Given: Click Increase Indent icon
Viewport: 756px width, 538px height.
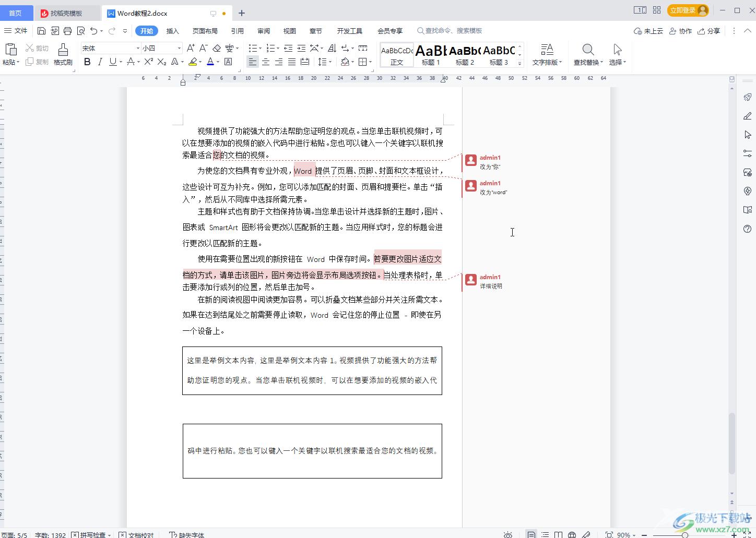Looking at the screenshot, I should coord(301,48).
